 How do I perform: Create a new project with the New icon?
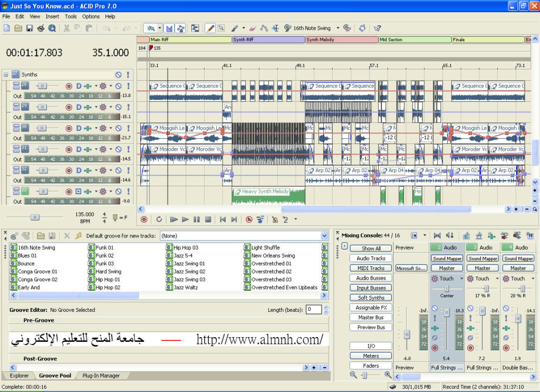point(7,28)
